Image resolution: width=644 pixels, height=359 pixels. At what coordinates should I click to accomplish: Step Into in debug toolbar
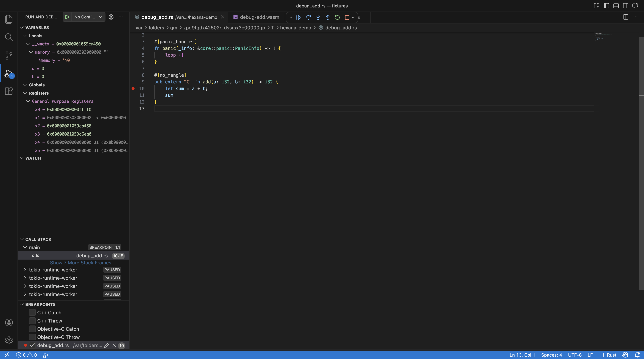pos(318,18)
